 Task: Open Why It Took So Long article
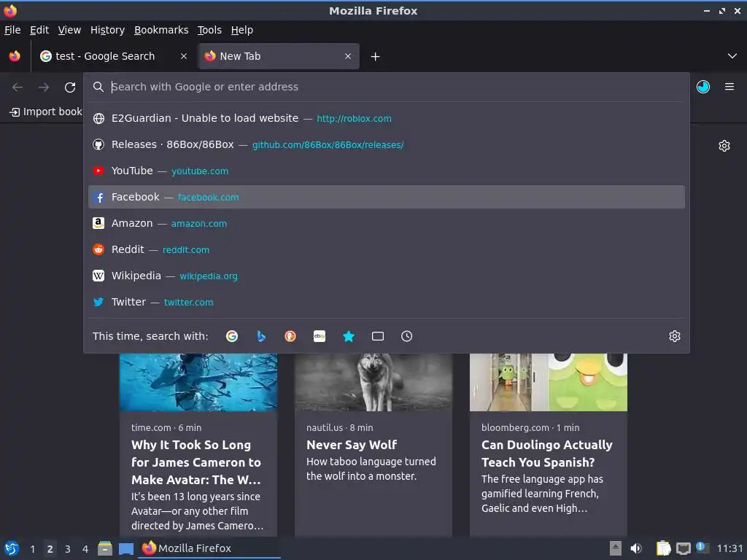point(196,462)
